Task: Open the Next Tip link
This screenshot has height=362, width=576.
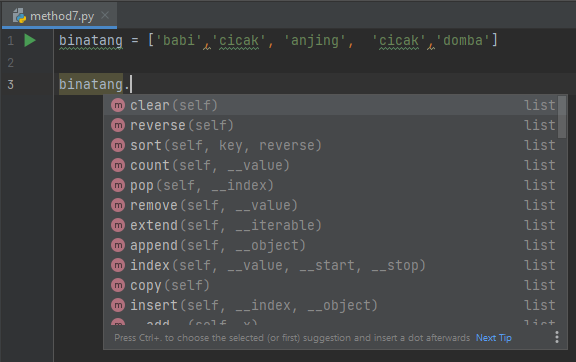Action: (494, 338)
